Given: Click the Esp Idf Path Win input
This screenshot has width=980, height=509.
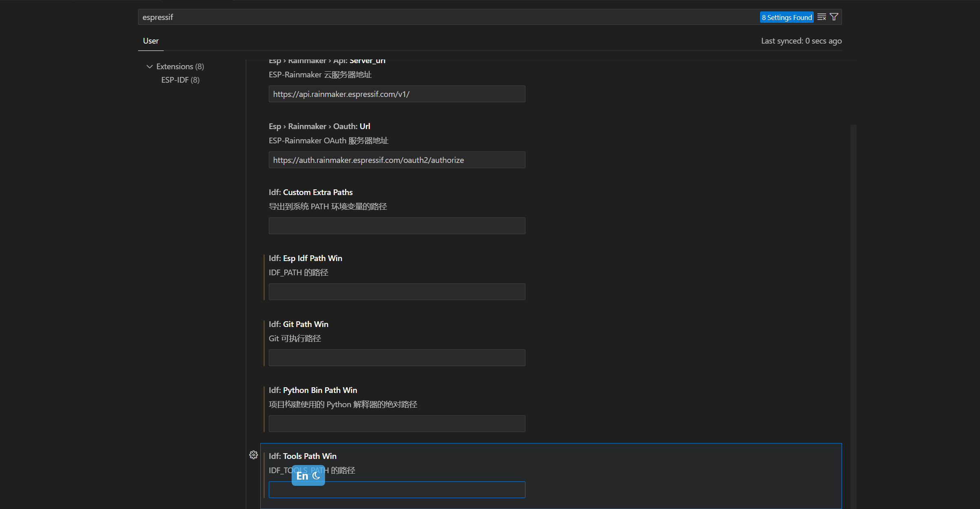Looking at the screenshot, I should [397, 292].
